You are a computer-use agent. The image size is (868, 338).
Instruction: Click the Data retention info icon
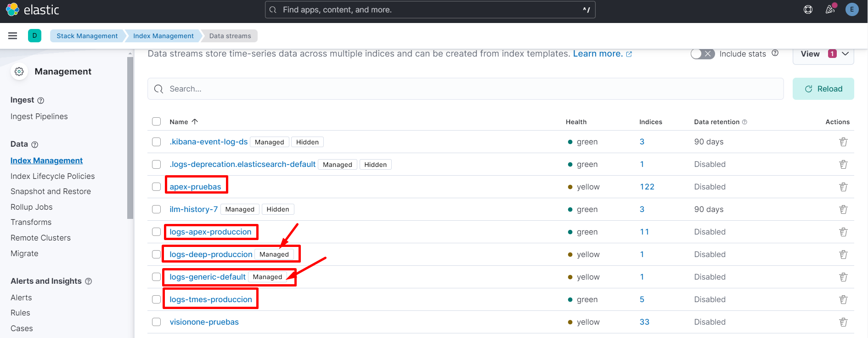pos(744,122)
